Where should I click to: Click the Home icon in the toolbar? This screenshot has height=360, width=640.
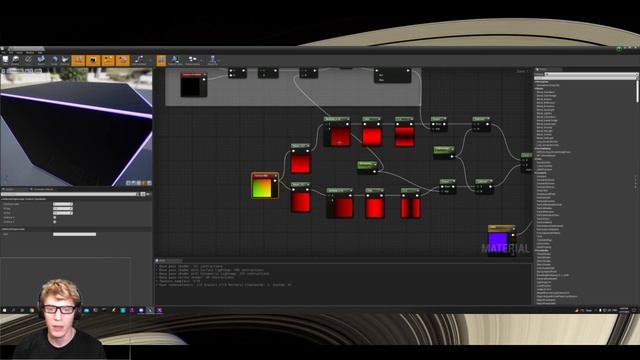(54, 60)
